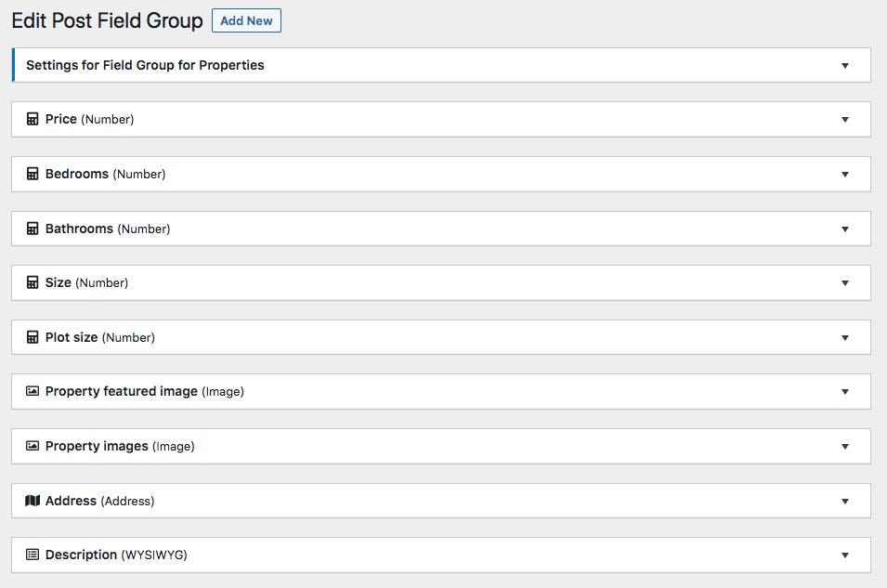Expand the Settings for Field Group panel arrow
The width and height of the screenshot is (887, 588).
pyautogui.click(x=844, y=66)
